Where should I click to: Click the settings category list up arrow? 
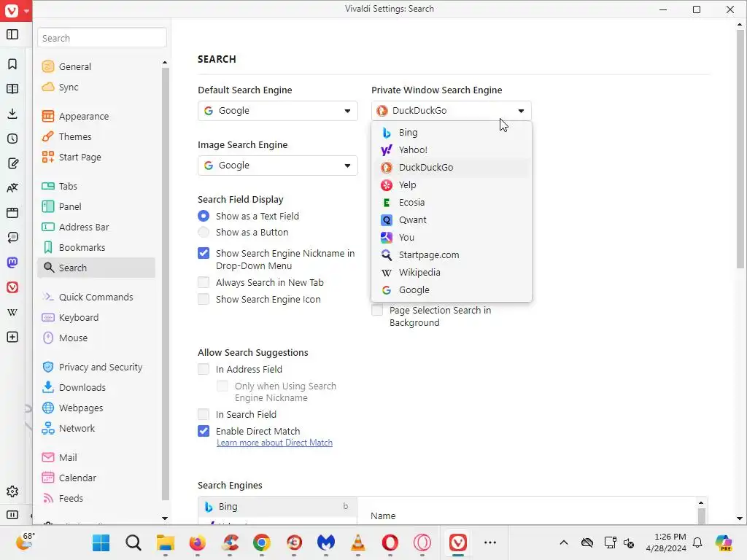click(x=165, y=63)
